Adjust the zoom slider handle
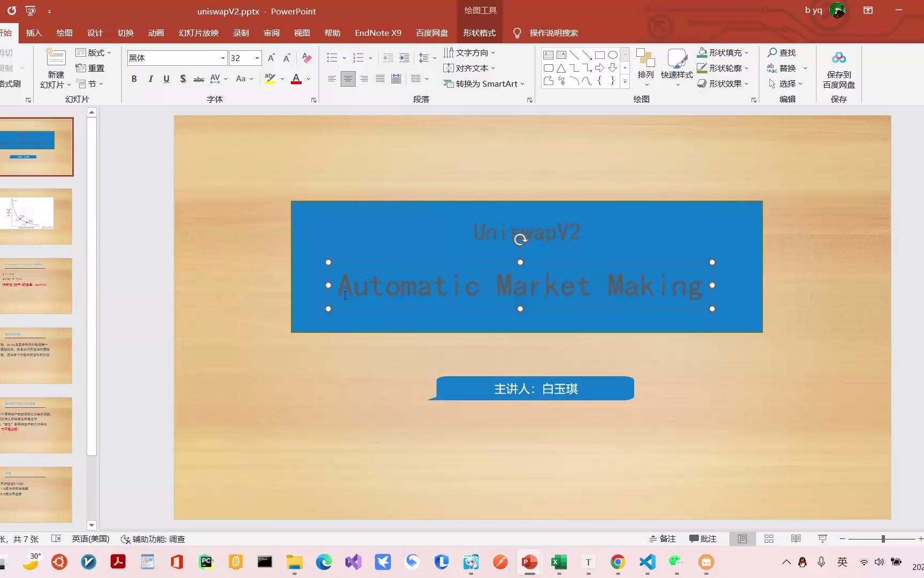Viewport: 924px width, 578px height. pyautogui.click(x=883, y=539)
